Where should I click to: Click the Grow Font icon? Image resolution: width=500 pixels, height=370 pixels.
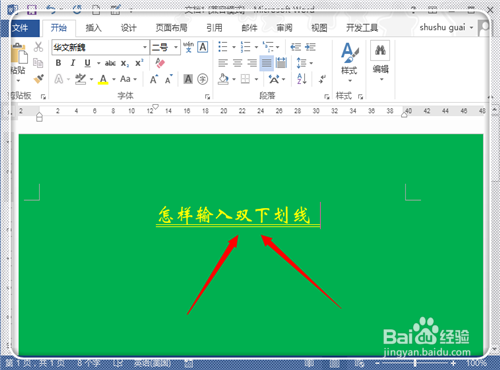coord(154,79)
